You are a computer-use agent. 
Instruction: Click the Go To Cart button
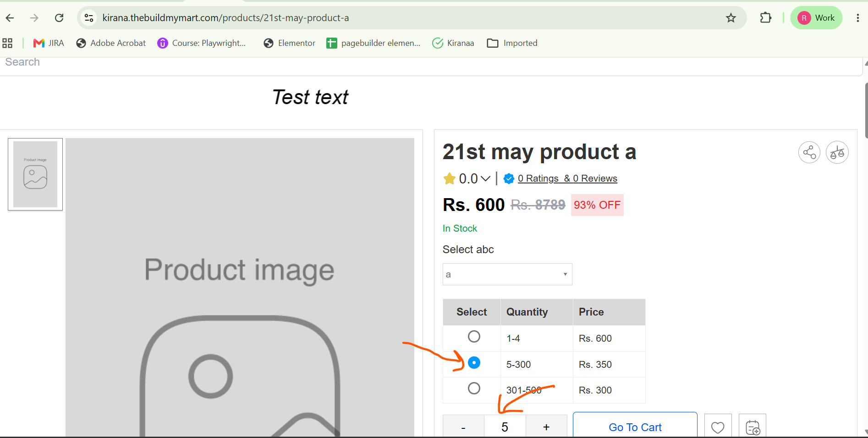click(x=635, y=425)
